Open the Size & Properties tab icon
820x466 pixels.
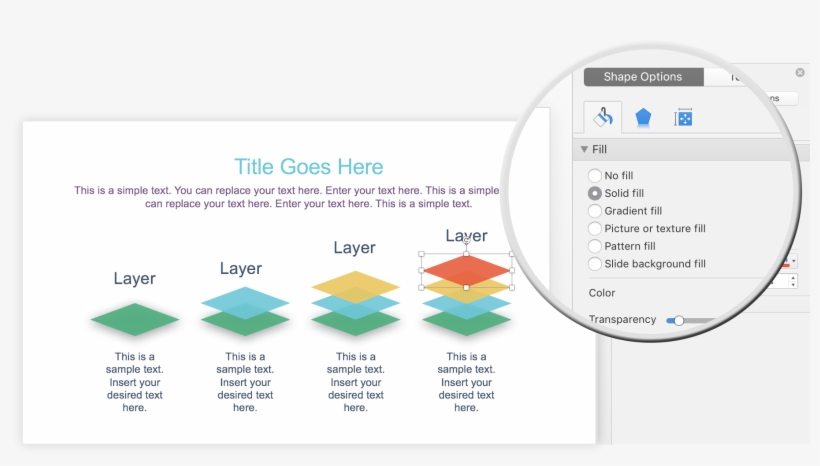[683, 118]
